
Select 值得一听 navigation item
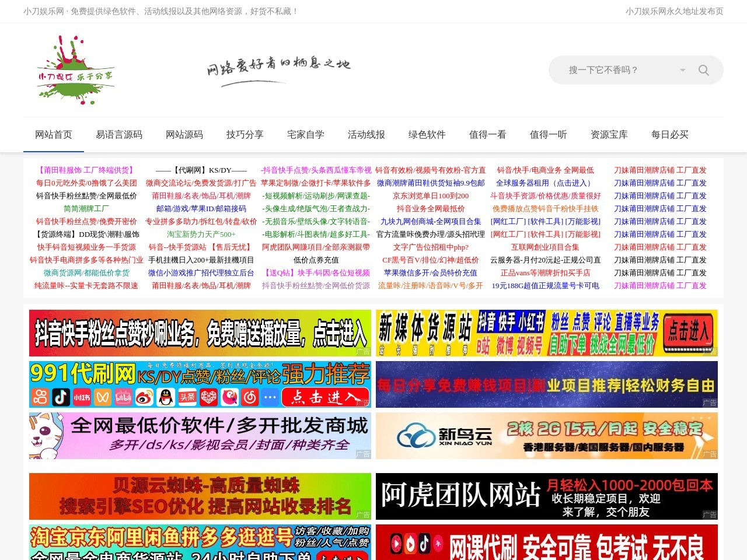pyautogui.click(x=549, y=135)
